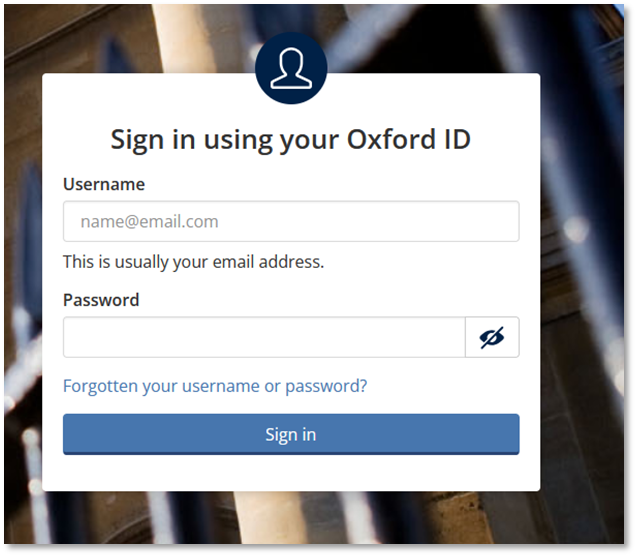This screenshot has height=557, width=637.
Task: Click the user profile silhouette icon
Action: [291, 68]
